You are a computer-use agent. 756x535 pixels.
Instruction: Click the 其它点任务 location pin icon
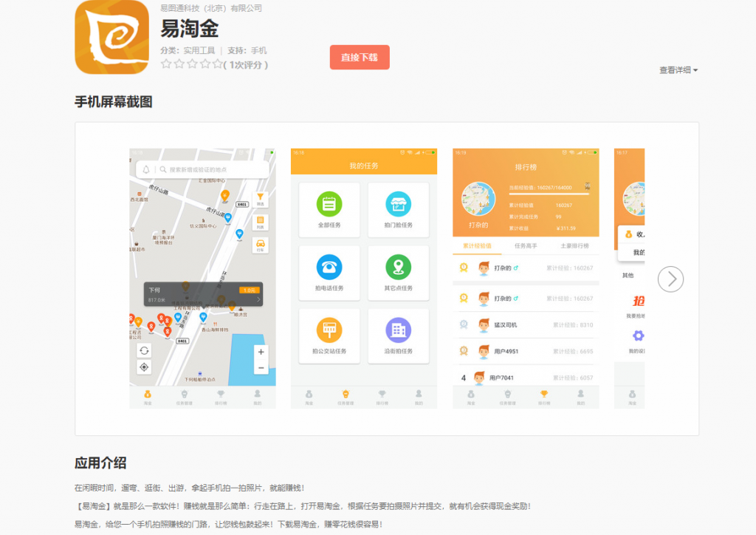coord(398,267)
